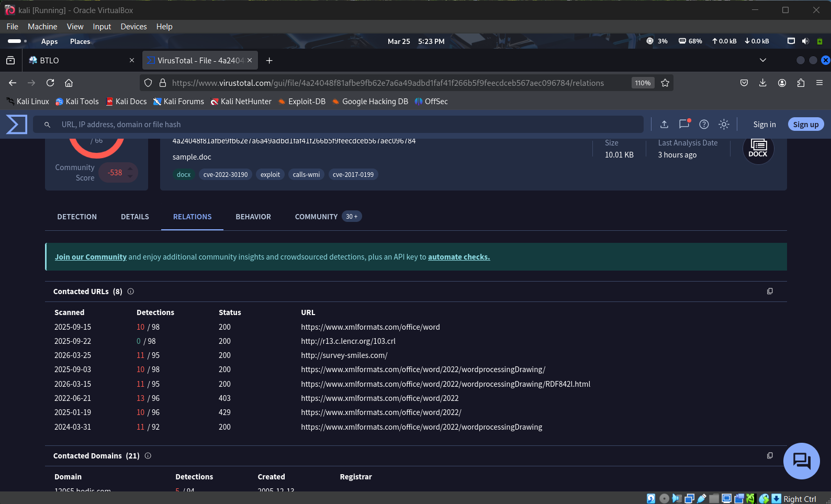Click the docx tag

[184, 175]
